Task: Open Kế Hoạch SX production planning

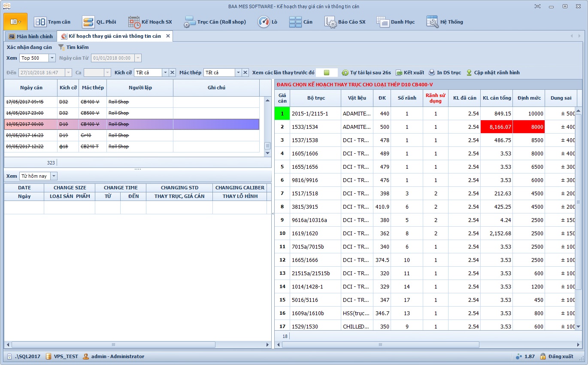Action: point(150,22)
